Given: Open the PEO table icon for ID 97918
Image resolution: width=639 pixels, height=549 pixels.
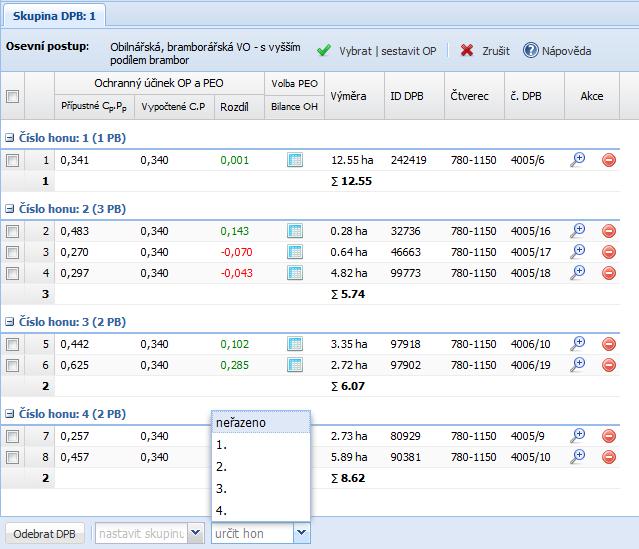Looking at the screenshot, I should (x=295, y=344).
